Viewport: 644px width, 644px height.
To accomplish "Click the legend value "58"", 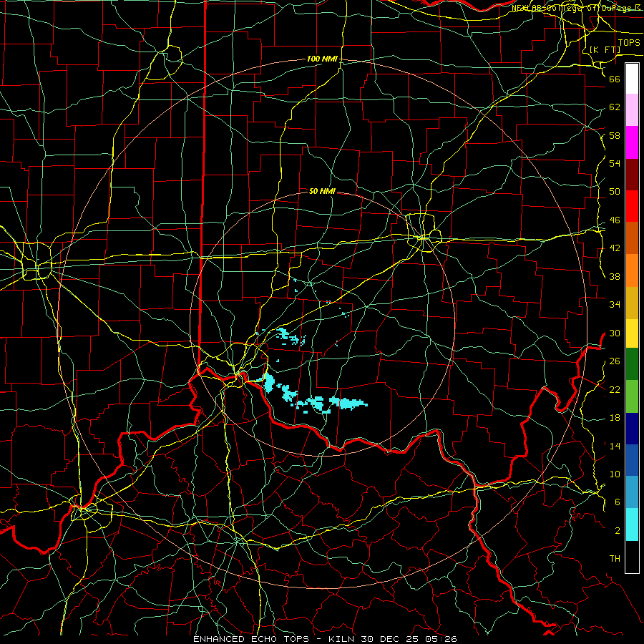I will [x=615, y=135].
